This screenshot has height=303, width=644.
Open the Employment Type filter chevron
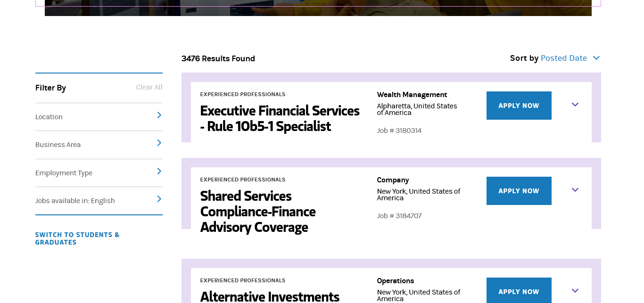(159, 172)
